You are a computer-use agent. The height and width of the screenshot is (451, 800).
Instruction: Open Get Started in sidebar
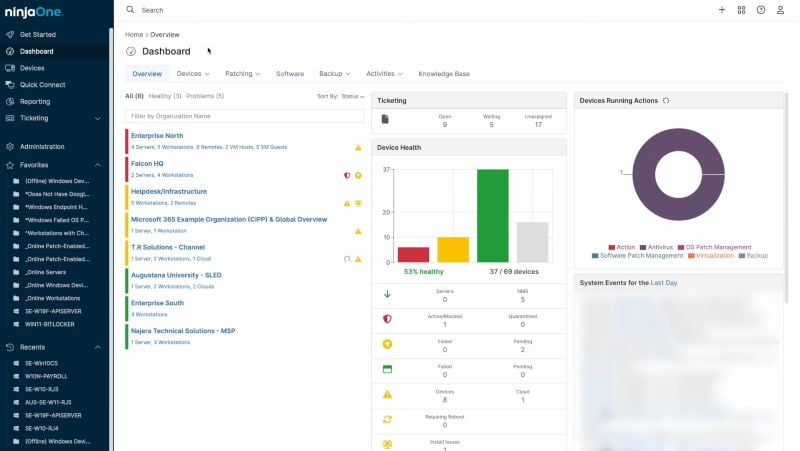[x=38, y=35]
